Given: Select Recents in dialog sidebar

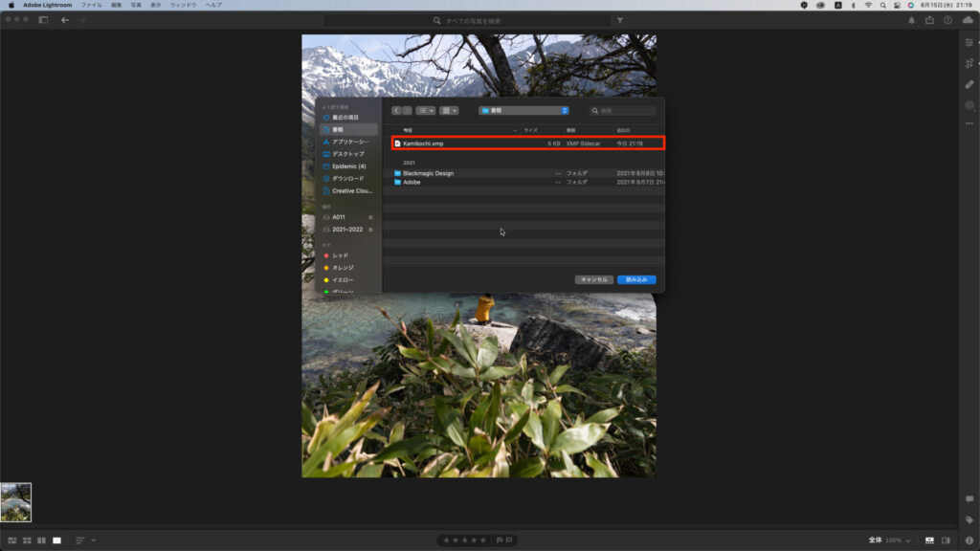Looking at the screenshot, I should click(x=348, y=118).
